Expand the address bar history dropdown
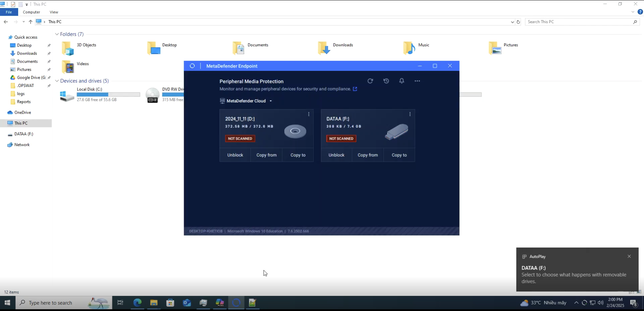The image size is (644, 311). (512, 22)
